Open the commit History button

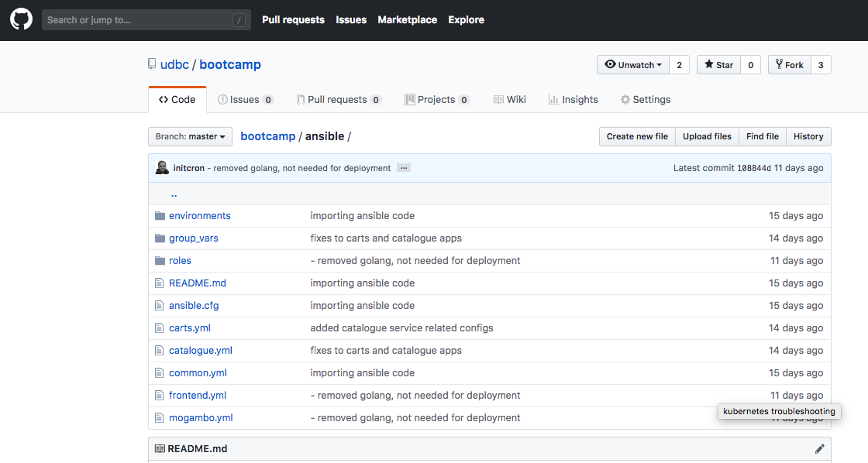(x=808, y=136)
